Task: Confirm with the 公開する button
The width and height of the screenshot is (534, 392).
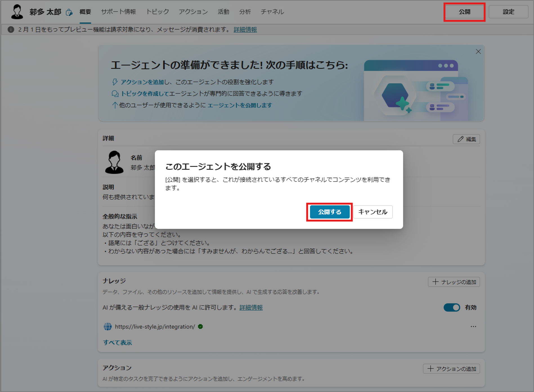Action: click(329, 212)
